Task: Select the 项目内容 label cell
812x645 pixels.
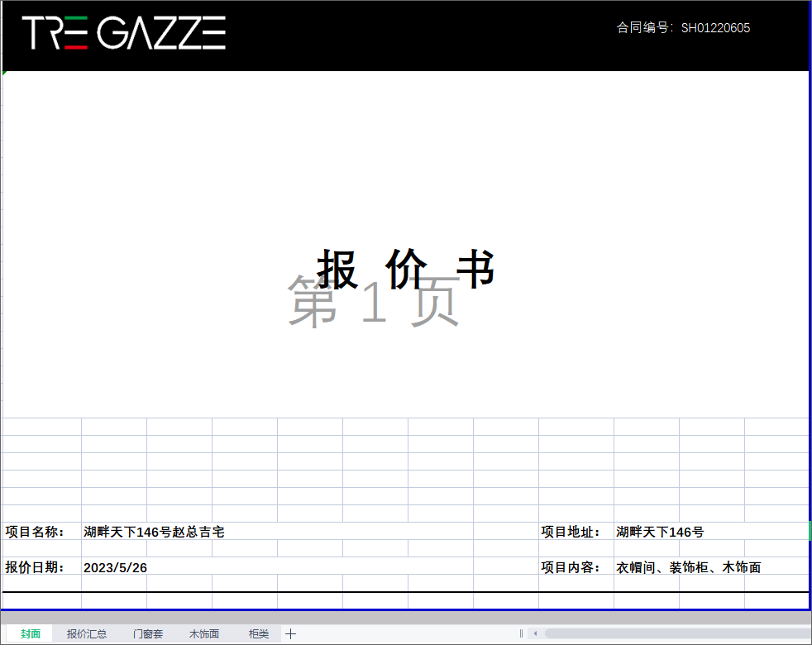Action: [x=576, y=566]
